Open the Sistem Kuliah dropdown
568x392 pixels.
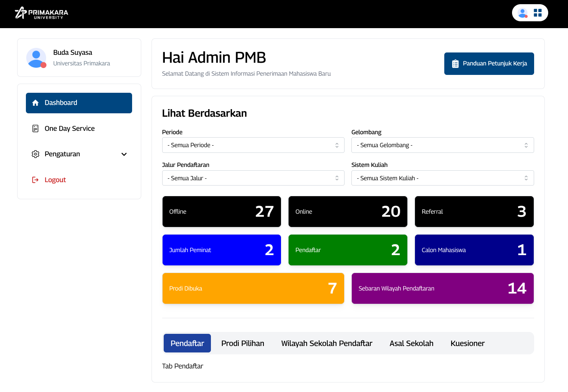(442, 178)
